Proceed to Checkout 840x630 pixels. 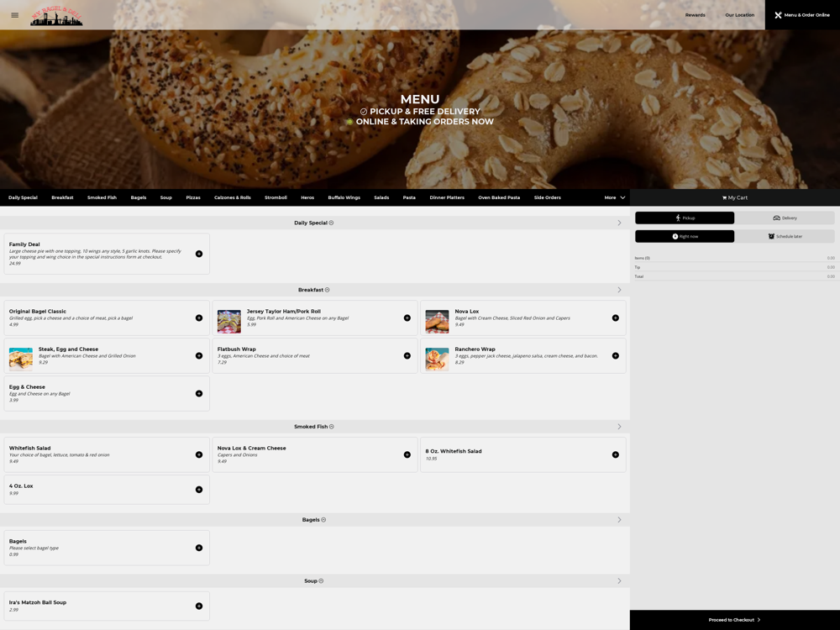[x=735, y=620]
